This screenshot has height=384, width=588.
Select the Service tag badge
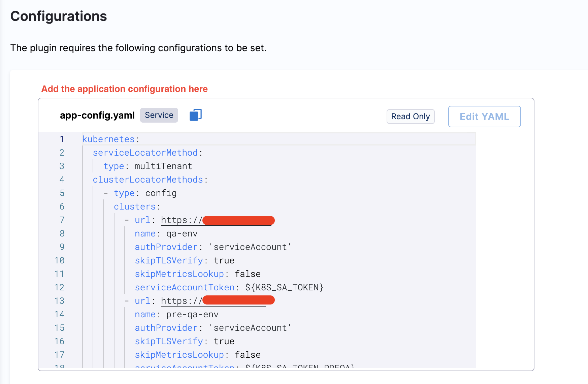tap(159, 115)
